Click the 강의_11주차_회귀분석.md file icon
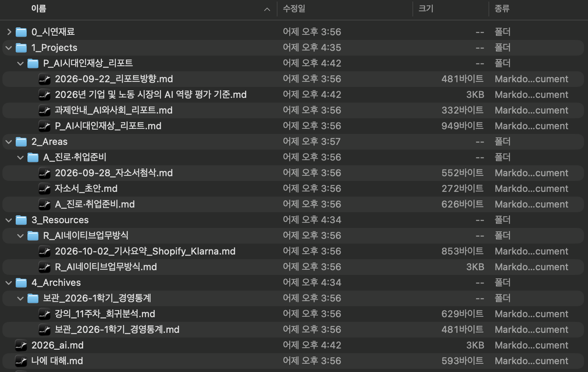The width and height of the screenshot is (588, 372). point(45,314)
